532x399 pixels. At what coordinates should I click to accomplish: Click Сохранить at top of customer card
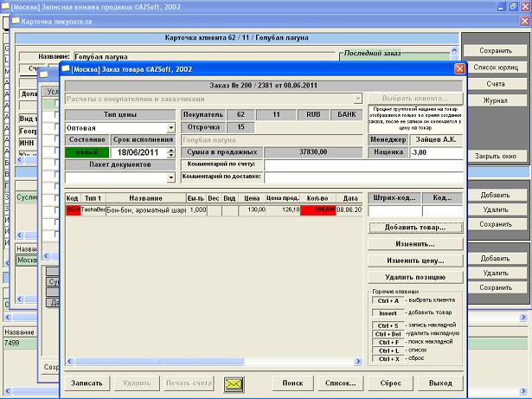pos(496,50)
